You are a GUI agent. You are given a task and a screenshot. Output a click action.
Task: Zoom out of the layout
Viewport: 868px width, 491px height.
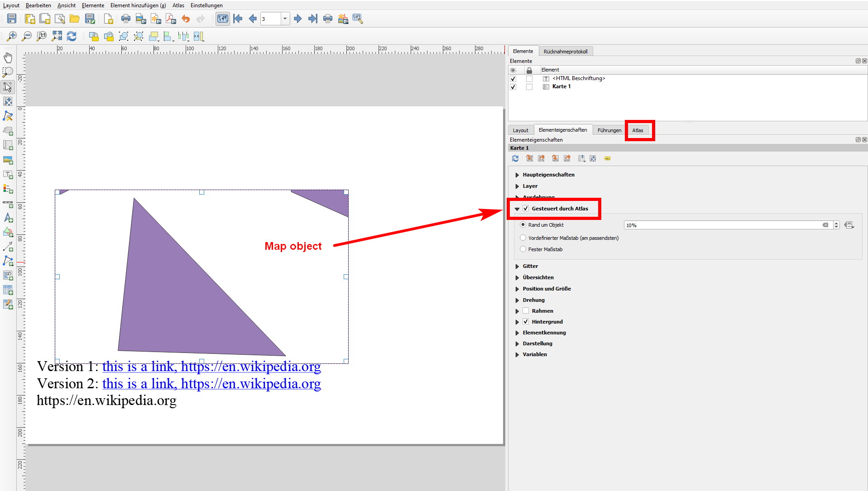click(27, 36)
